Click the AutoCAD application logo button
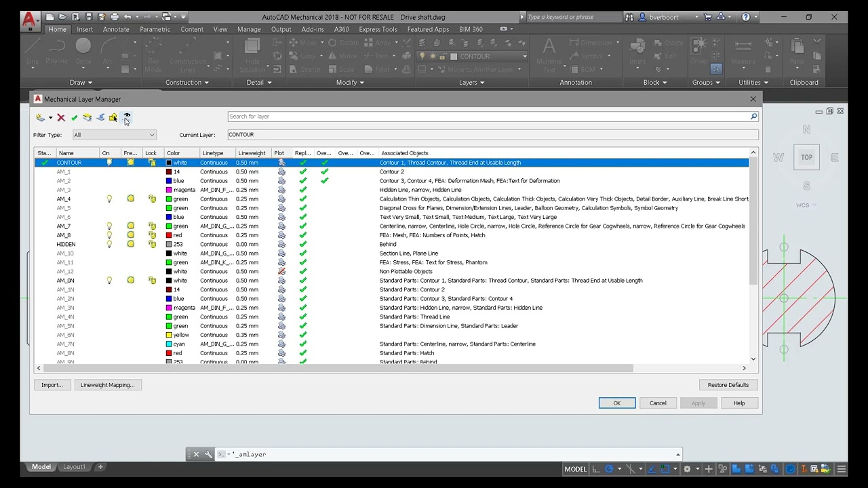 (x=30, y=20)
